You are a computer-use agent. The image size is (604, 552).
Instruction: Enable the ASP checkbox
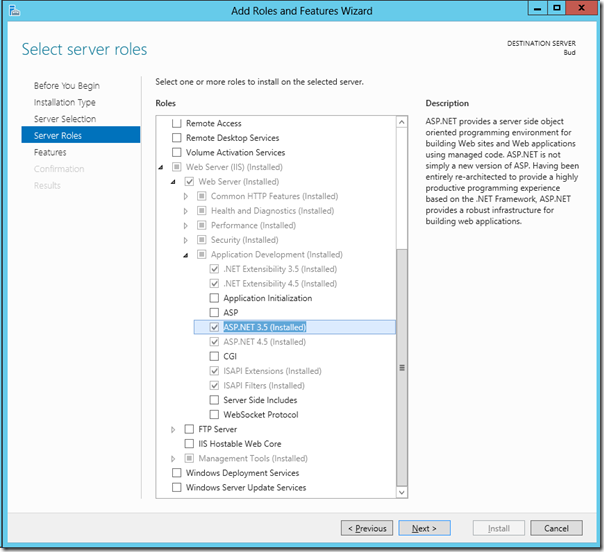214,312
